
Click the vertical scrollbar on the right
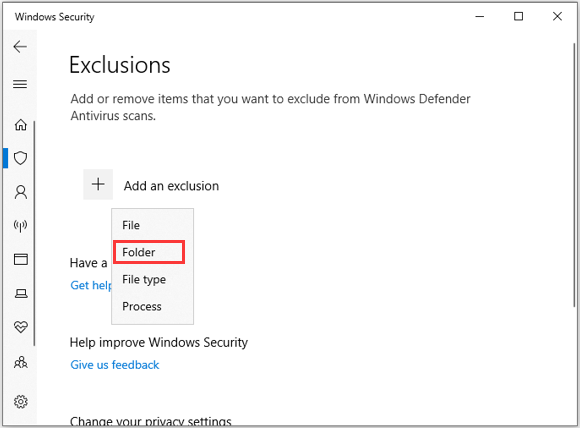click(574, 174)
